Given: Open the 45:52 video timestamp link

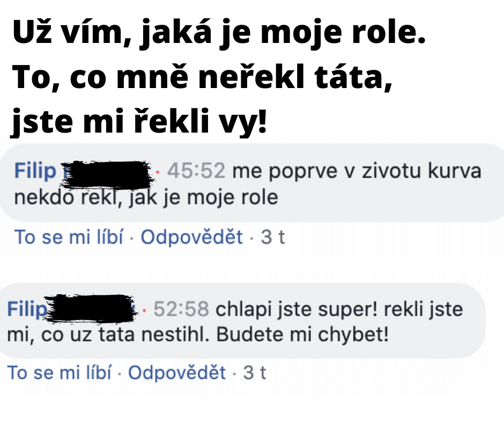Looking at the screenshot, I should coord(196,171).
